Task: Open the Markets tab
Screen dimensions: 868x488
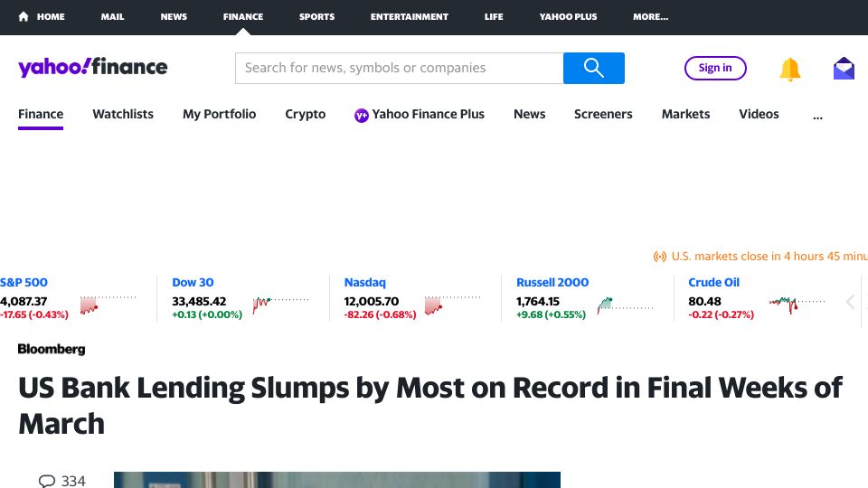Action: 685,114
